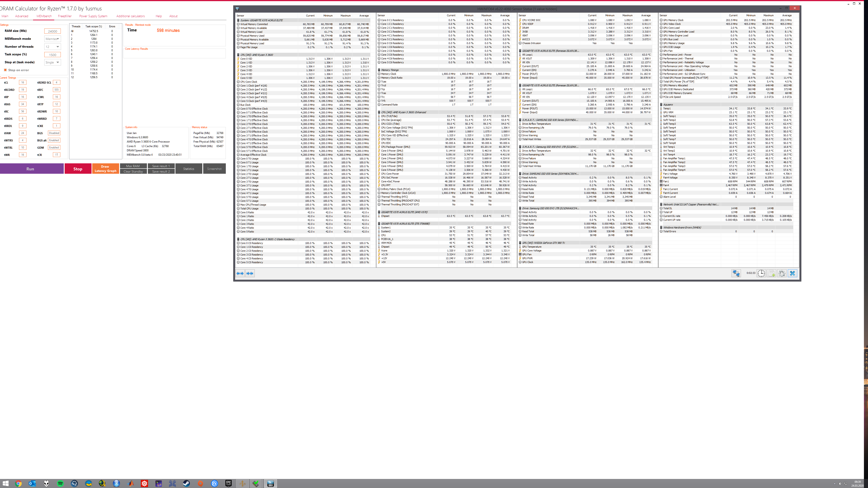Image resolution: width=868 pixels, height=488 pixels.
Task: Click the Clear Standby button
Action: 133,171
